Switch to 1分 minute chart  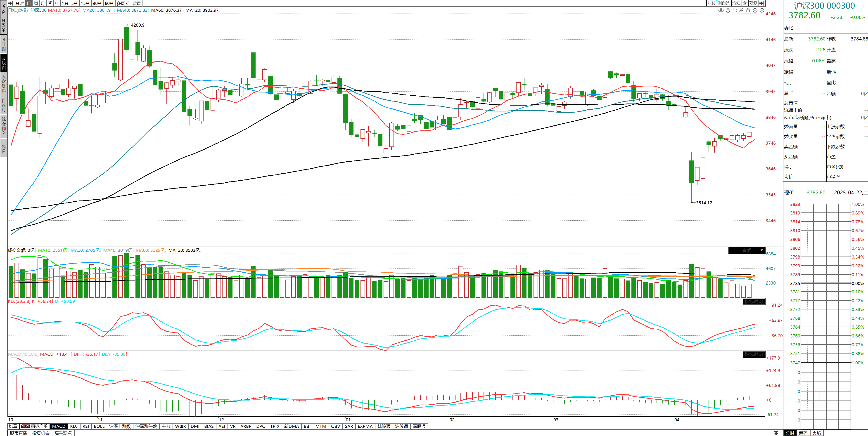(65, 3)
